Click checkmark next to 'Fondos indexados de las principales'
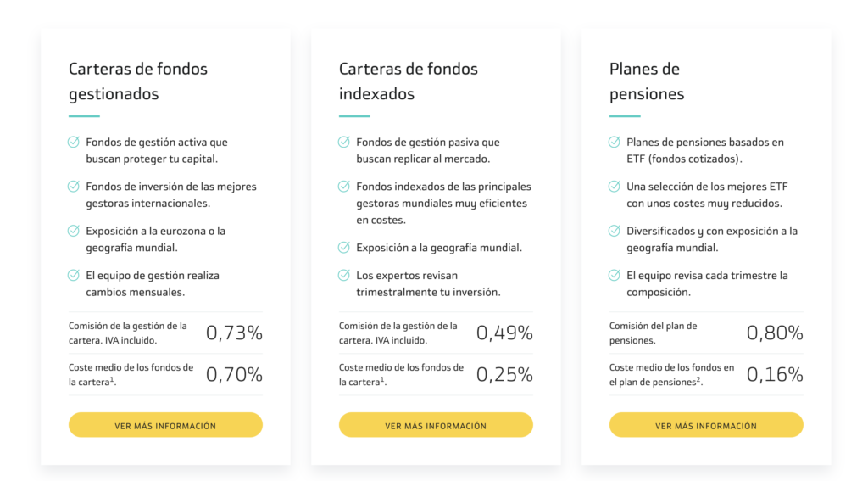 tap(344, 186)
